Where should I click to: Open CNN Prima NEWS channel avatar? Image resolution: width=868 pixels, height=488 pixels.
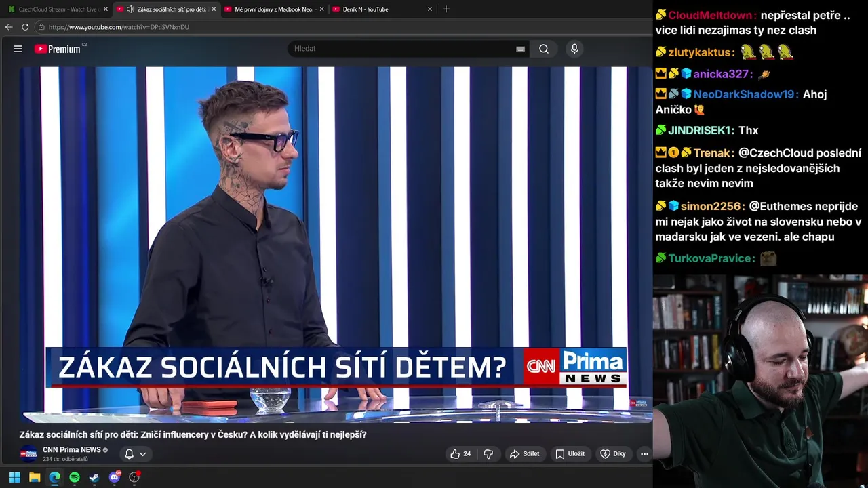click(x=28, y=454)
